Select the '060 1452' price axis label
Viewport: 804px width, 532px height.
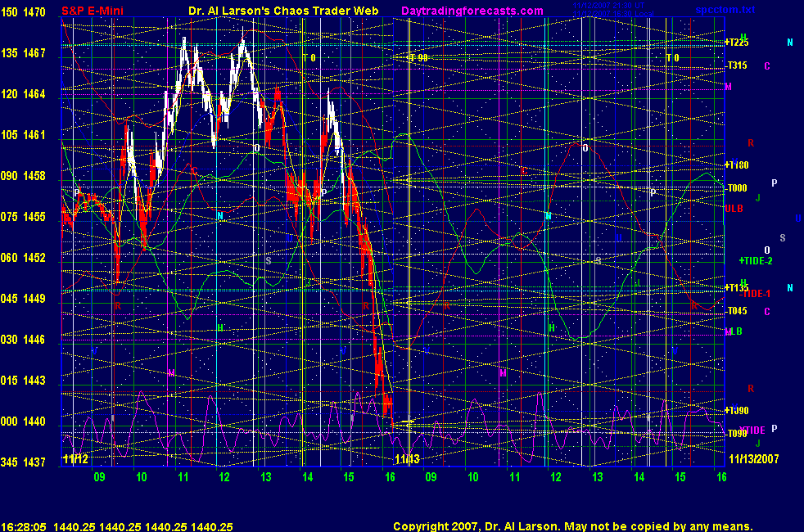(x=23, y=258)
